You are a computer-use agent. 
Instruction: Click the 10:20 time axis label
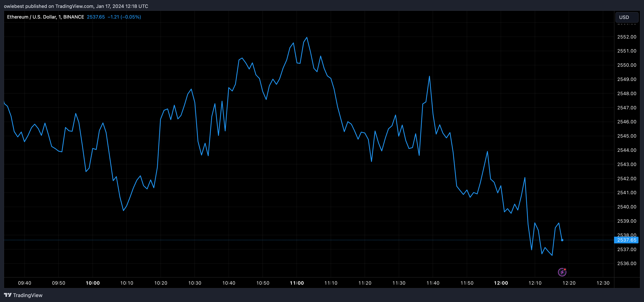point(161,283)
